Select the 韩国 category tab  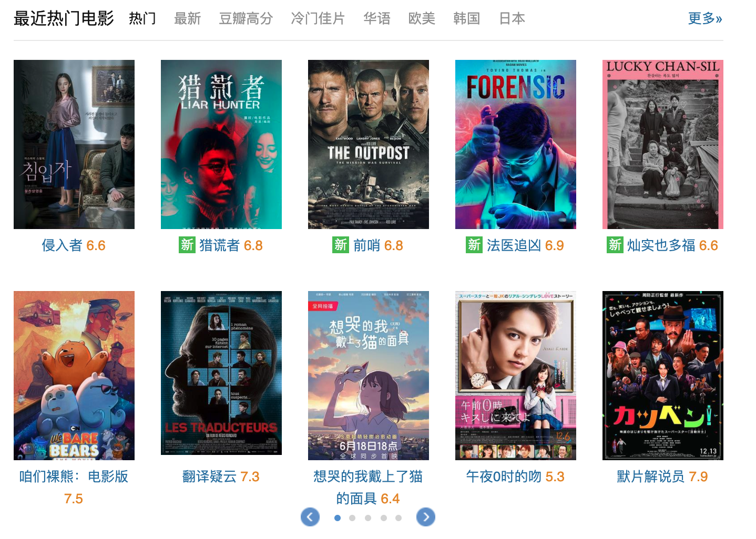467,18
